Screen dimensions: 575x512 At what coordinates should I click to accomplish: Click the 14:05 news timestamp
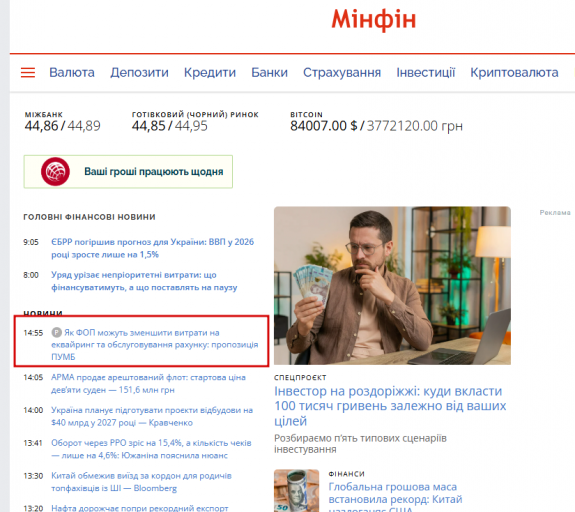click(33, 377)
